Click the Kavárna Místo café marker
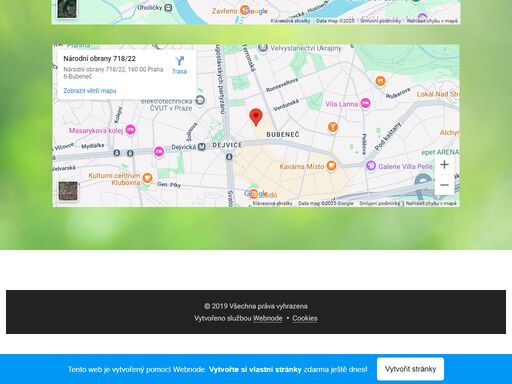The width and height of the screenshot is (512, 384). (x=331, y=166)
